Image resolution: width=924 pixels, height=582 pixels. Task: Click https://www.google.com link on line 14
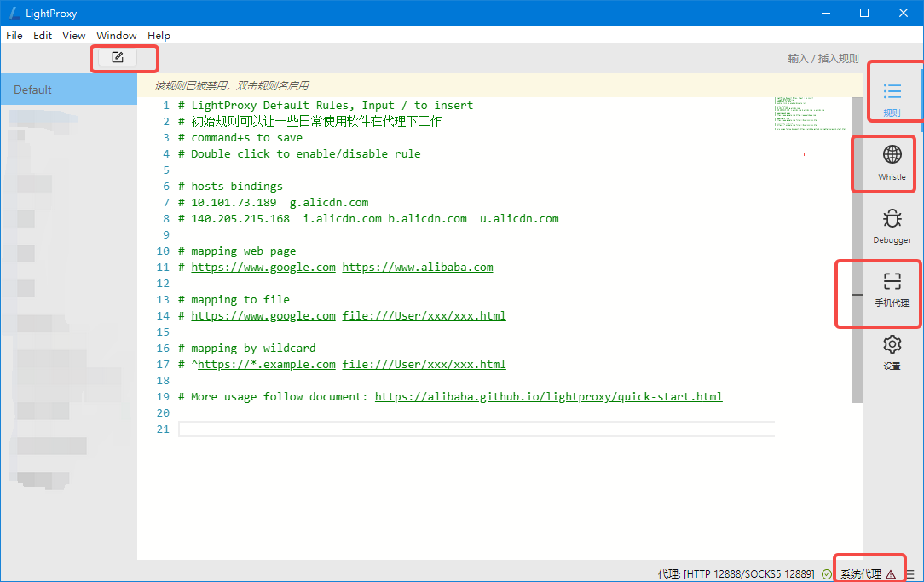[263, 316]
